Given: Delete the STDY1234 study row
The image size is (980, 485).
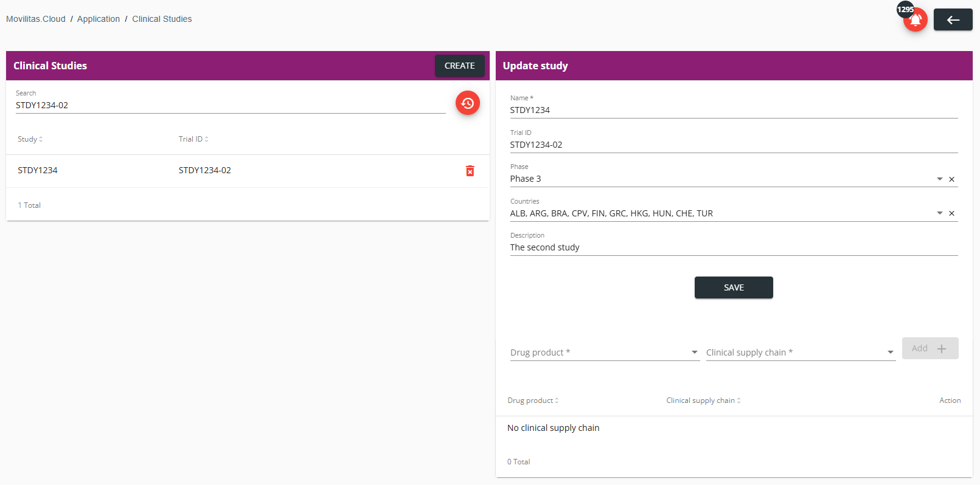Looking at the screenshot, I should (x=470, y=171).
